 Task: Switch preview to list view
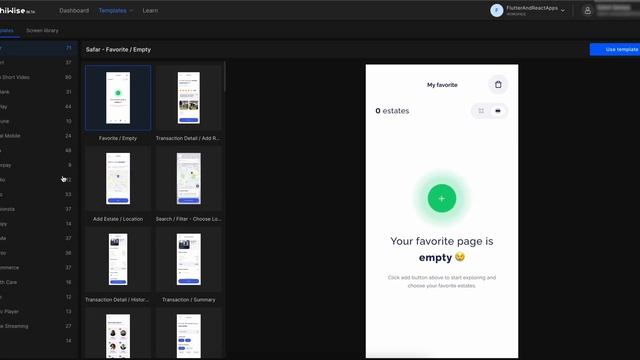pyautogui.click(x=498, y=111)
